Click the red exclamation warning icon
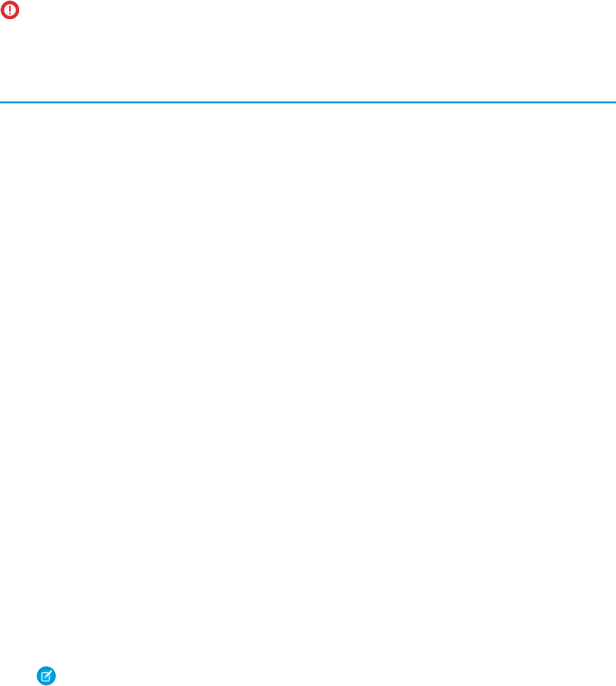Viewport: 616px width, 686px height. [10, 10]
